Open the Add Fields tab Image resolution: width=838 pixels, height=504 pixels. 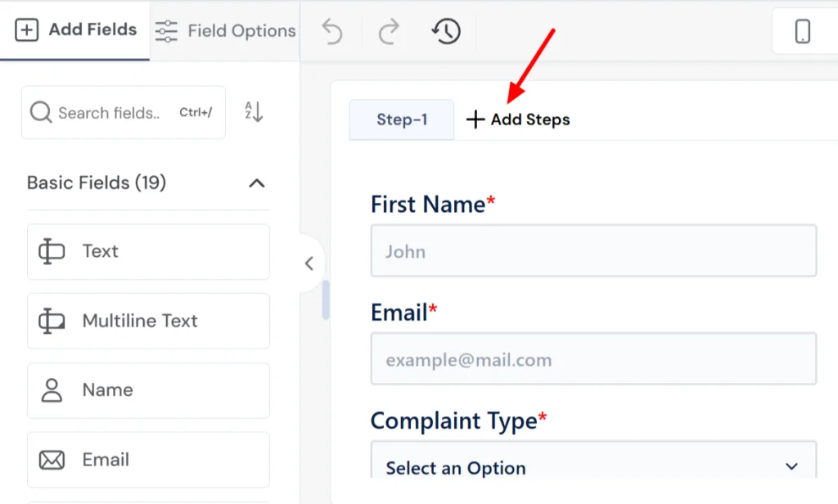point(74,30)
